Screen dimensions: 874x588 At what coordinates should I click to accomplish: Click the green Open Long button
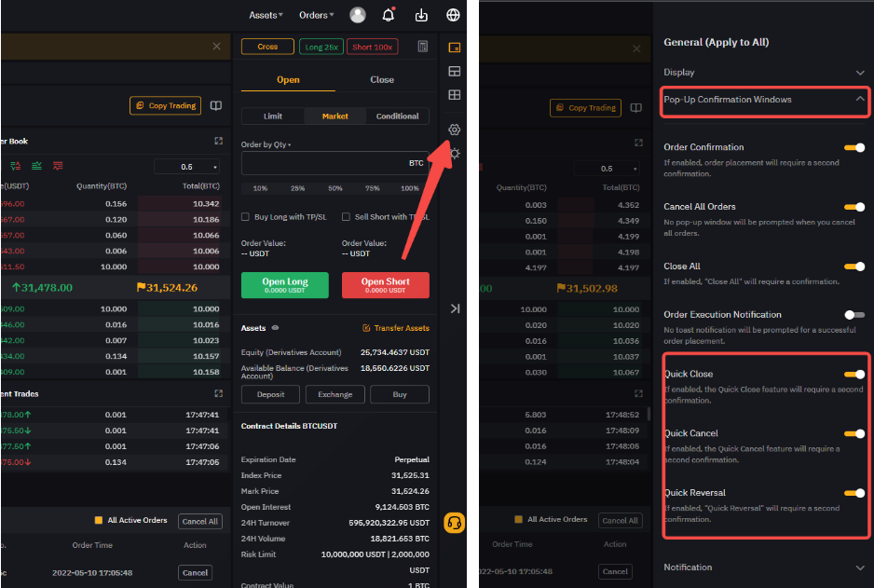[x=284, y=285]
